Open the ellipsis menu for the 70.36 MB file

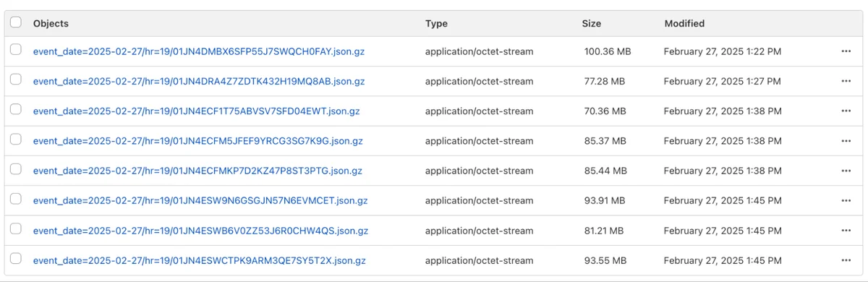[846, 111]
